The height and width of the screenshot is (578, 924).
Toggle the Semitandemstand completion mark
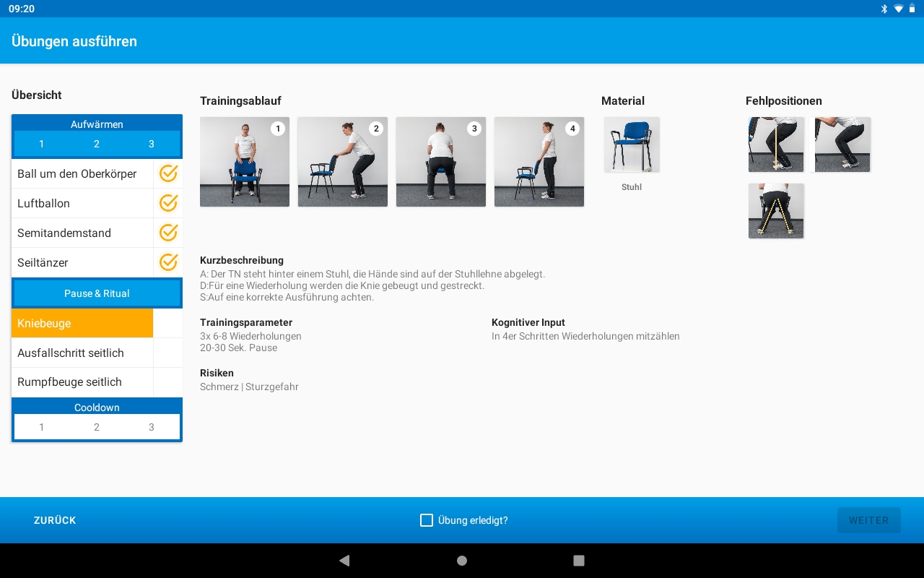[x=168, y=233]
